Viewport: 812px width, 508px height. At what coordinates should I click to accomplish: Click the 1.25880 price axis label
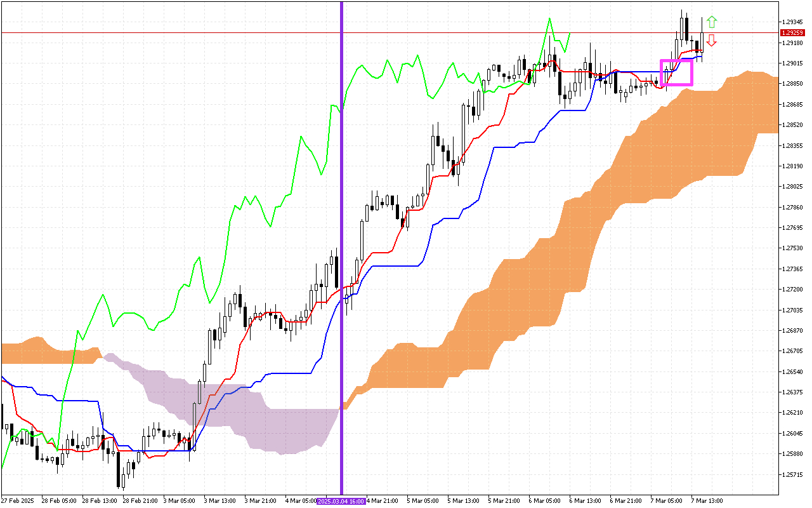click(794, 454)
